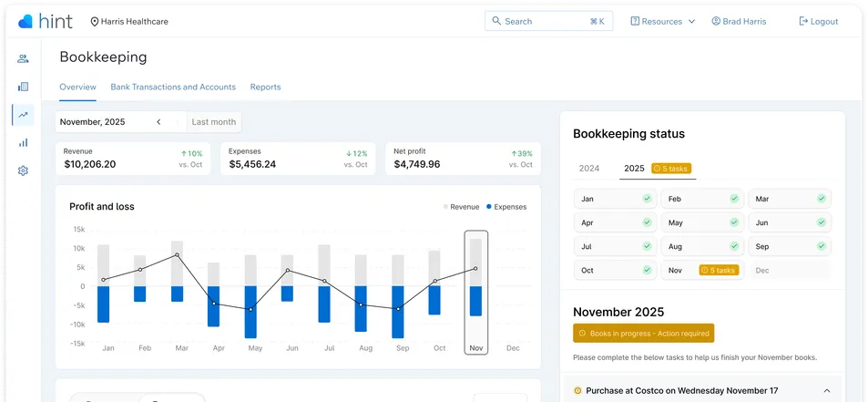Viewport: 868px width, 402px height.
Task: Open the Nov month tile with 5 tasks
Action: 702,270
